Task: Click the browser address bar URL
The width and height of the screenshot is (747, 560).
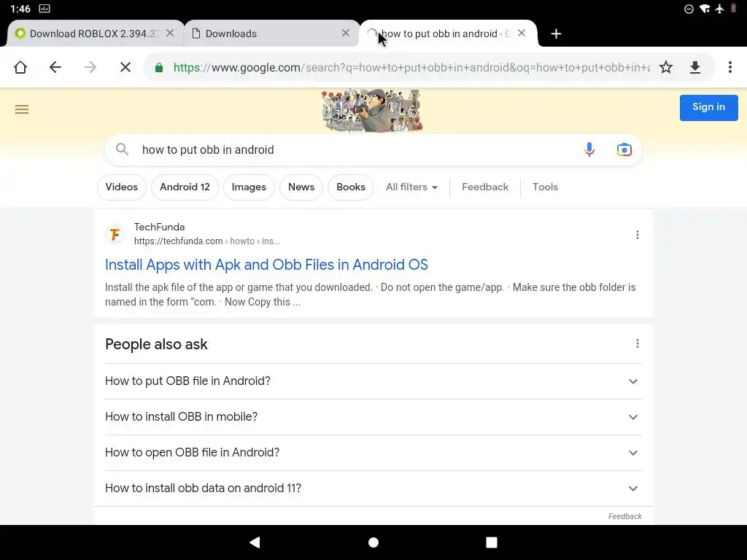Action: tap(411, 68)
